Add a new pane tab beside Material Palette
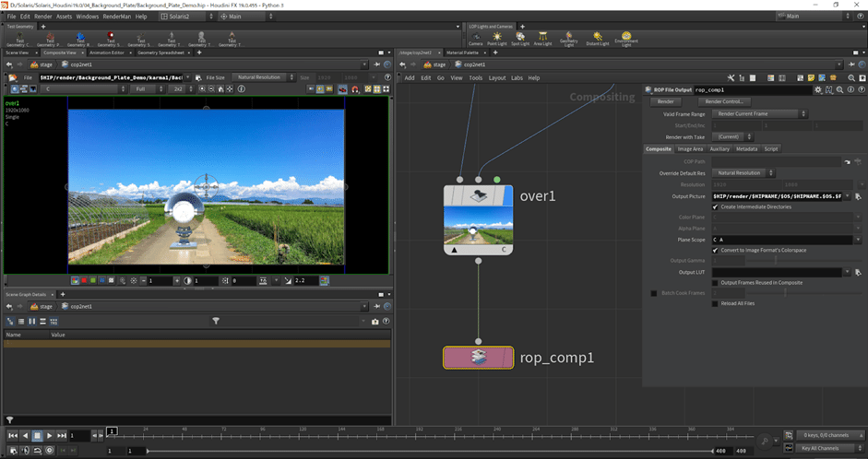Image resolution: width=868 pixels, height=459 pixels. (x=495, y=53)
